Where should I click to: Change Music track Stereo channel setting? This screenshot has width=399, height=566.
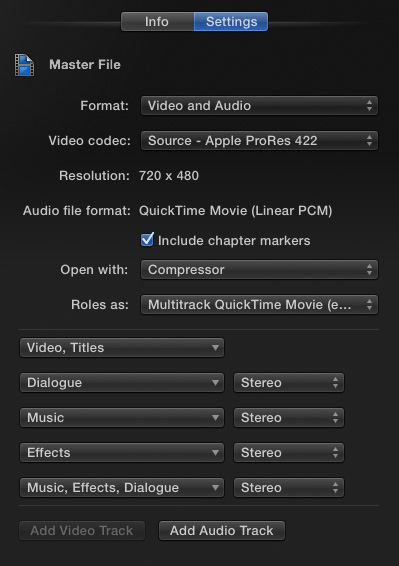(289, 418)
